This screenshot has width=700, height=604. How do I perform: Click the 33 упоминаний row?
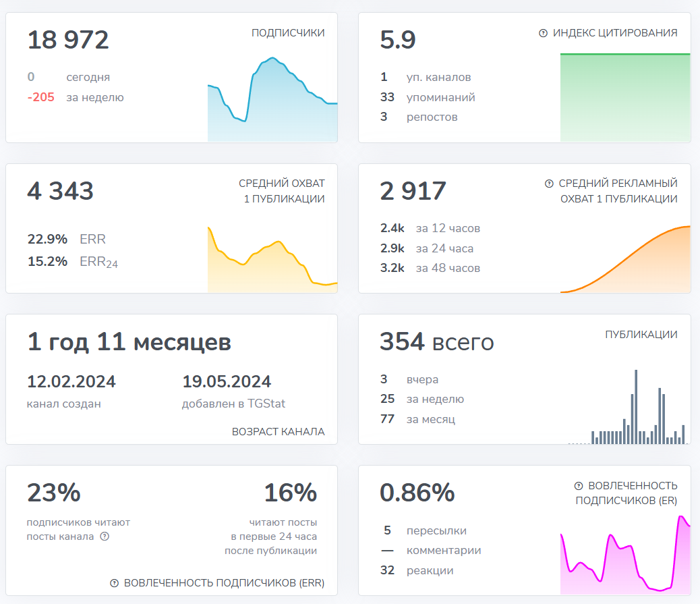(x=428, y=97)
